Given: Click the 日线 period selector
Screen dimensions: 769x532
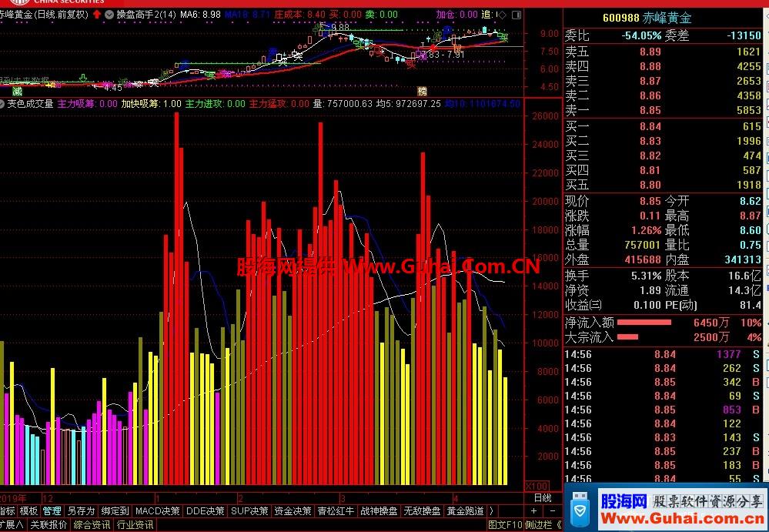Looking at the screenshot, I should pyautogui.click(x=543, y=497).
